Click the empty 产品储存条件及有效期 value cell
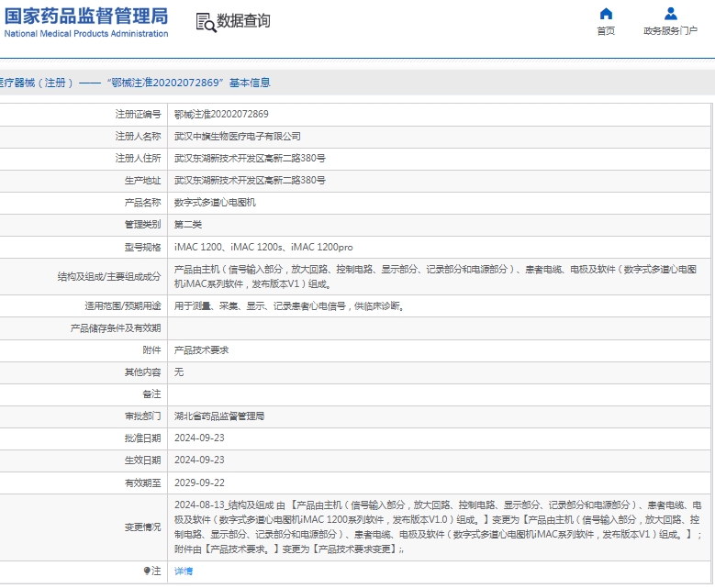The height and width of the screenshot is (588, 715). pos(440,328)
